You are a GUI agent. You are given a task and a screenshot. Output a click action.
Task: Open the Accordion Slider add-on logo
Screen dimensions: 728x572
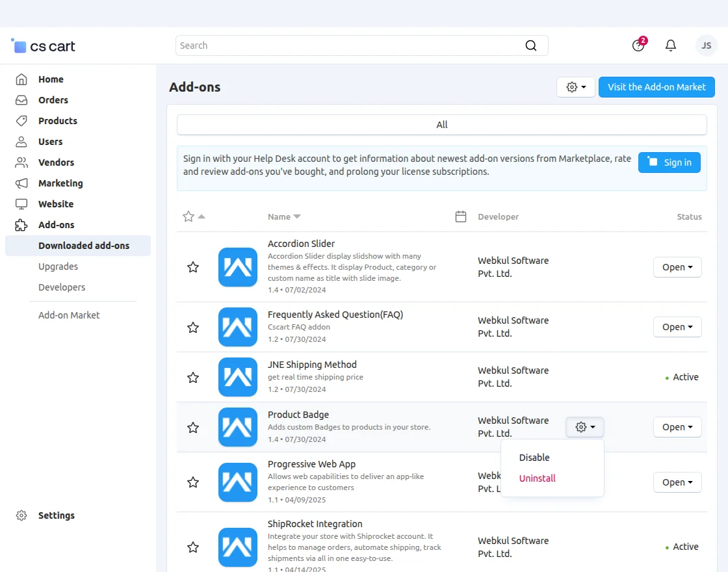pyautogui.click(x=238, y=267)
